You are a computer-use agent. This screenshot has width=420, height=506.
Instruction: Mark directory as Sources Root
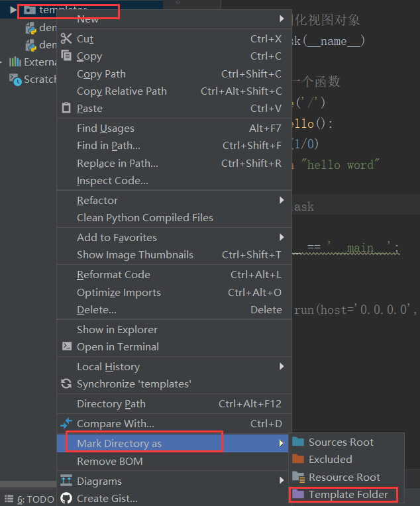tap(346, 442)
